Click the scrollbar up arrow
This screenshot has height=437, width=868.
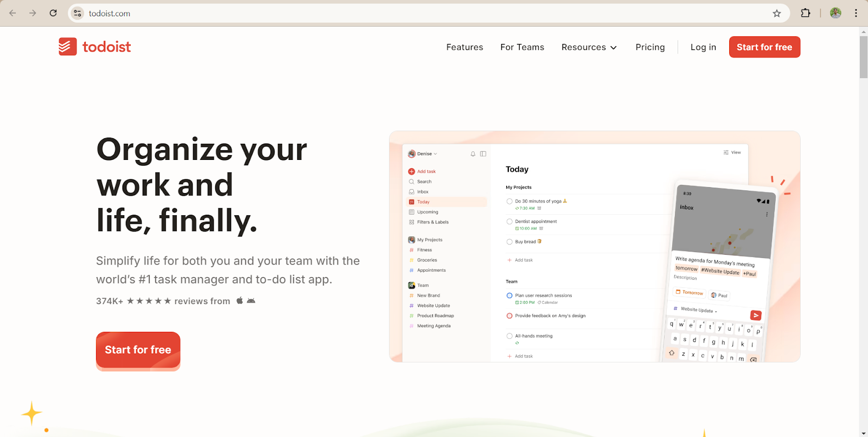864,31
